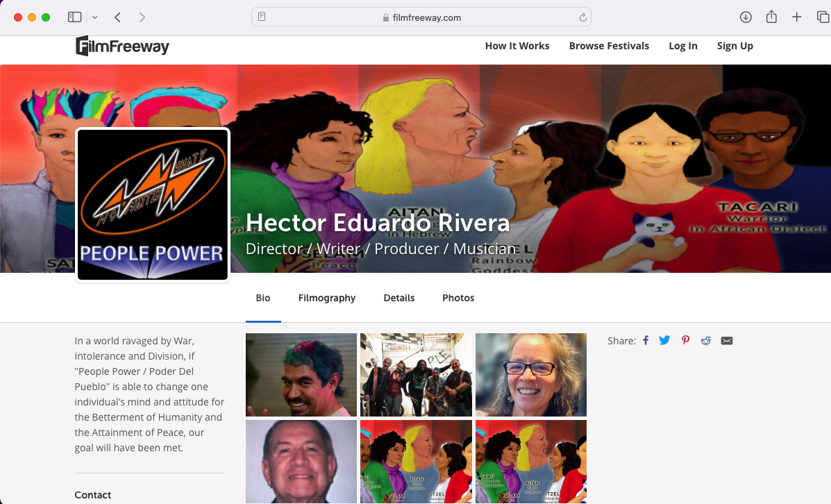Open illustrated poster thumbnail in bottom right
831x504 pixels.
point(531,462)
